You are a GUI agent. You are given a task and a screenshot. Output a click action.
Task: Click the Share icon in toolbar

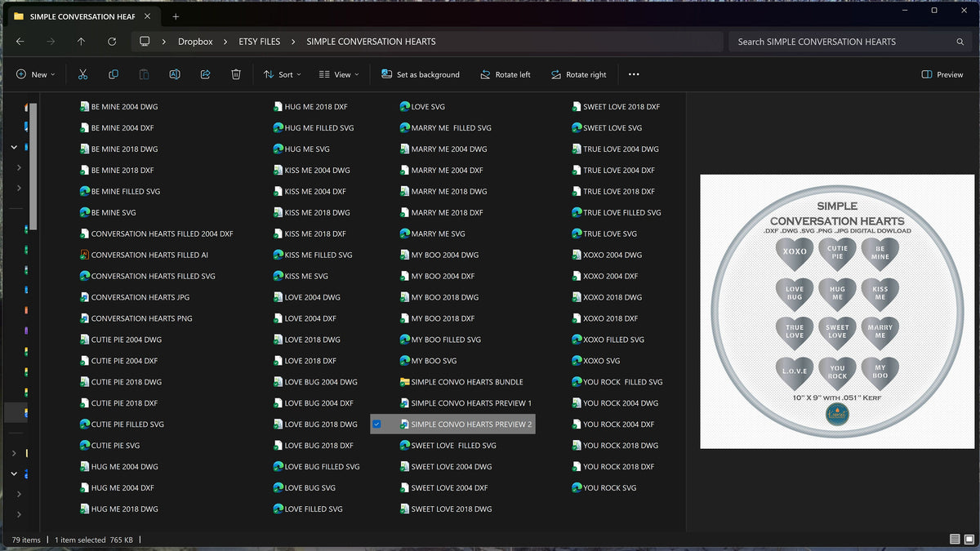click(205, 74)
